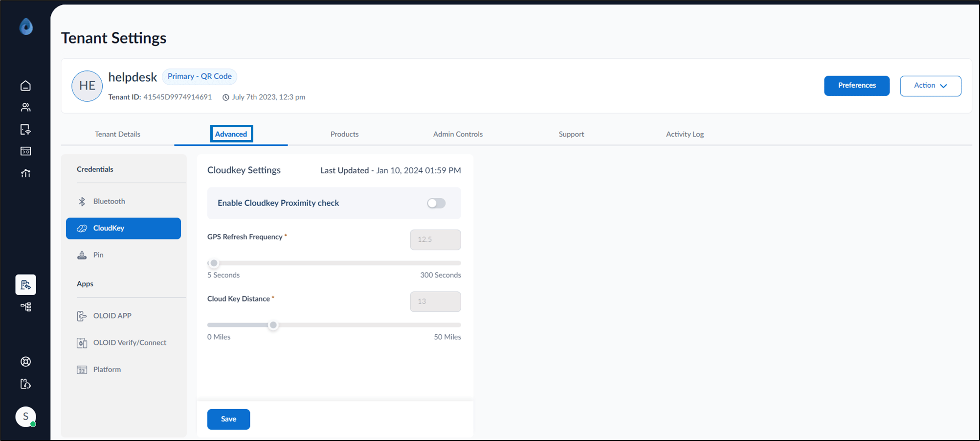Open the Products tab
The width and height of the screenshot is (980, 441).
345,134
